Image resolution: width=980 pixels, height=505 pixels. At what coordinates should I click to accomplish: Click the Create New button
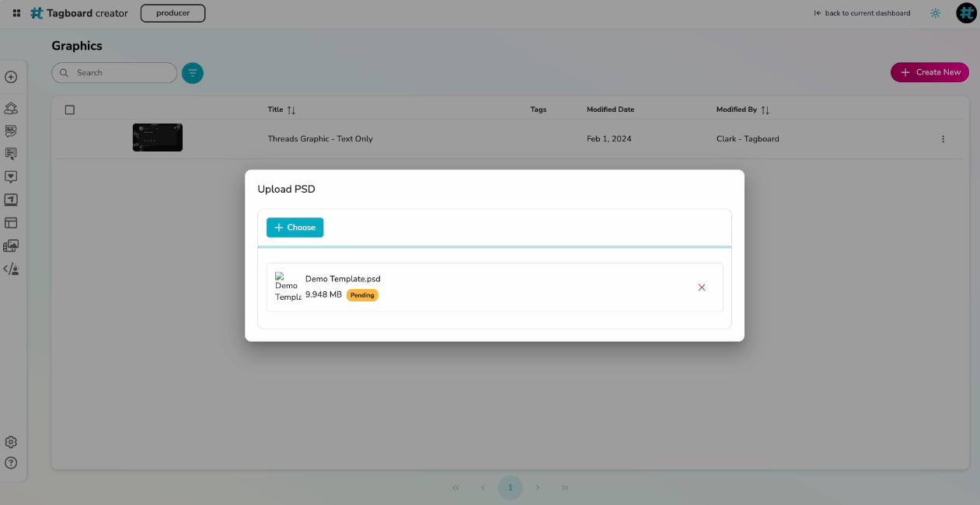pyautogui.click(x=929, y=72)
